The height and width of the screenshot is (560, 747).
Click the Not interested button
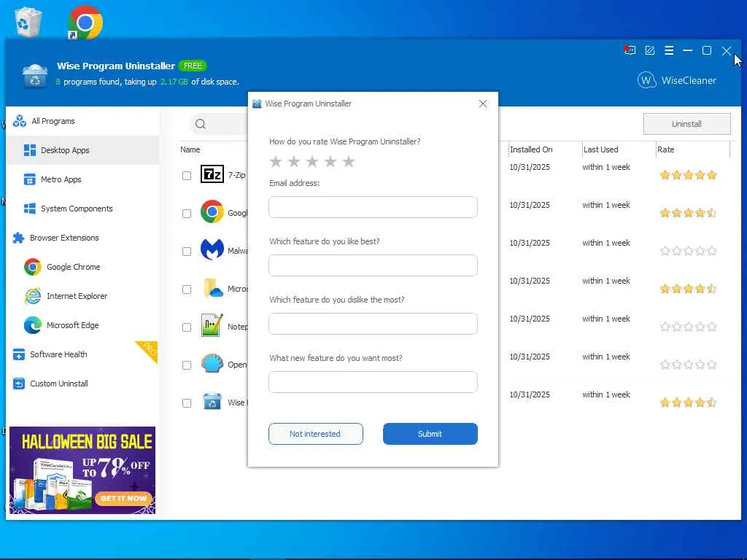click(x=315, y=434)
